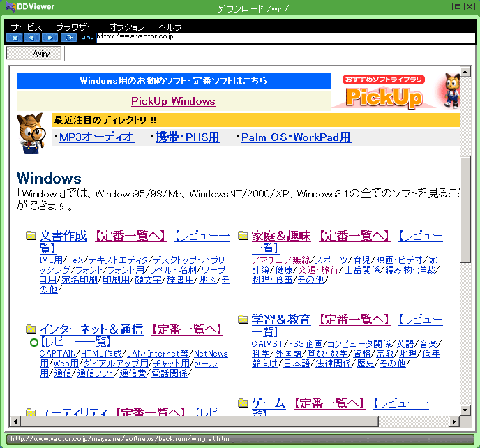Click the stop button in toolbar

(14, 38)
